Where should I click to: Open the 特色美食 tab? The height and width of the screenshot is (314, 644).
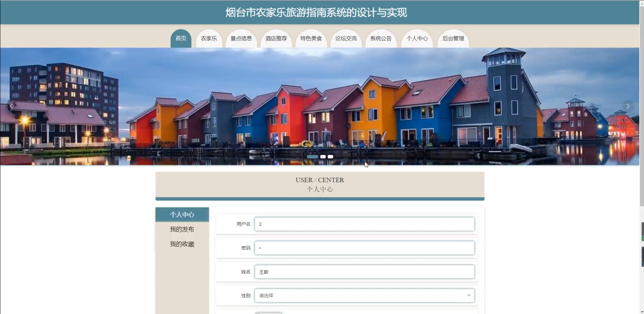click(x=311, y=38)
